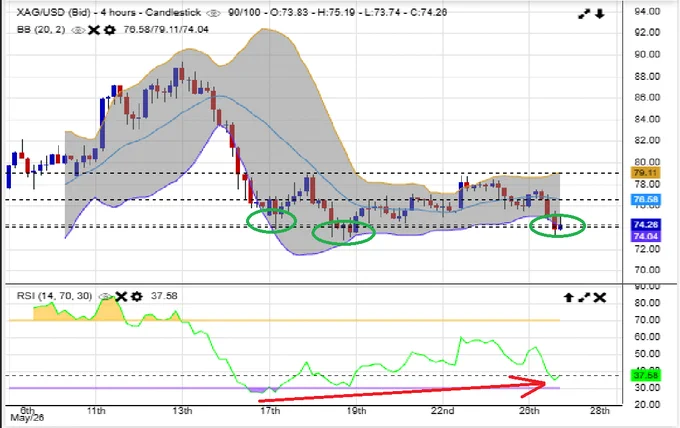680x428 pixels.
Task: Click the 17th date axis label
Action: (269, 410)
